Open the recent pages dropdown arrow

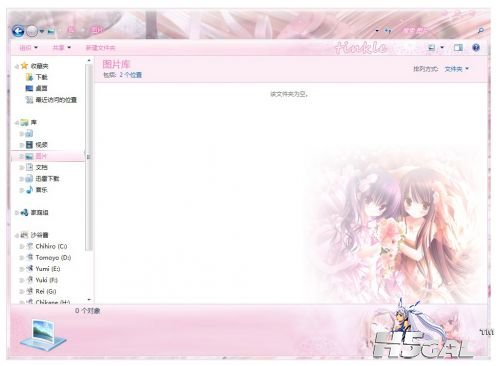(42, 32)
